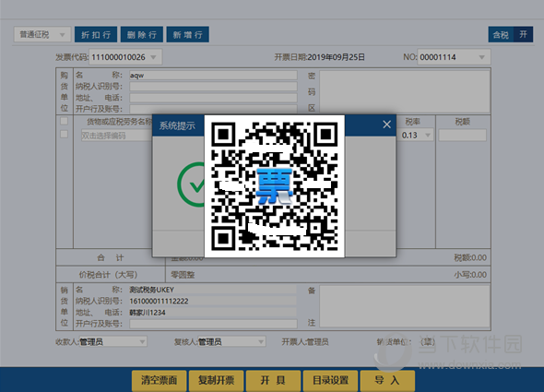Click the buyer 名称 field containing aqw
The width and height of the screenshot is (544, 392).
pyautogui.click(x=213, y=75)
